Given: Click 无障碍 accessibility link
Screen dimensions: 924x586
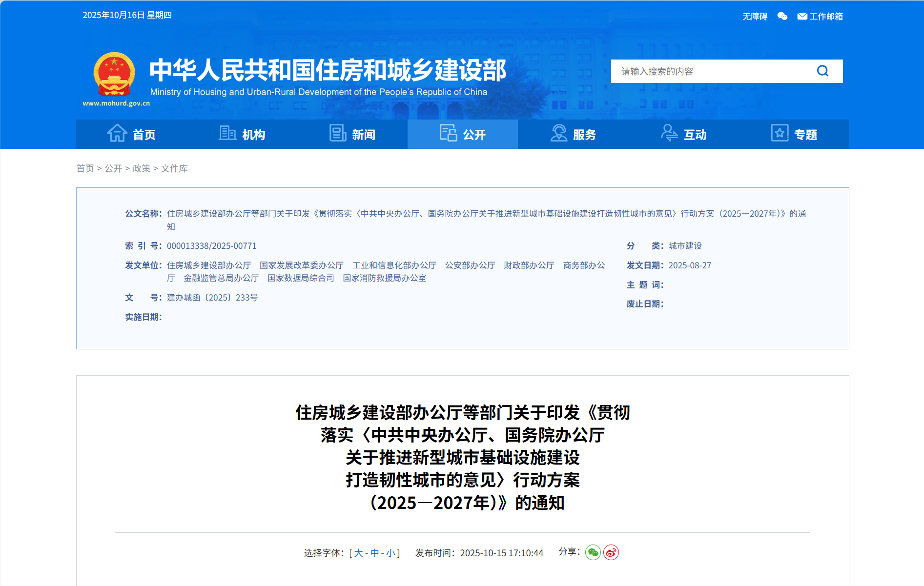Looking at the screenshot, I should 755,17.
